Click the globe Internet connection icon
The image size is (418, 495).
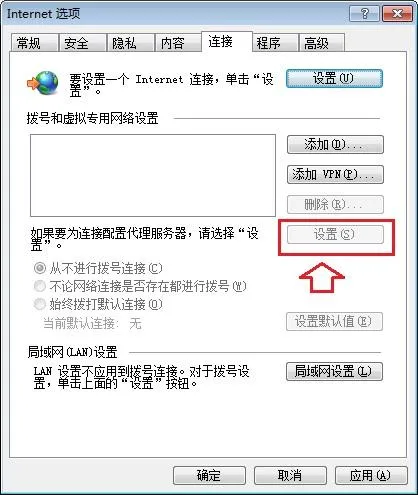point(43,82)
